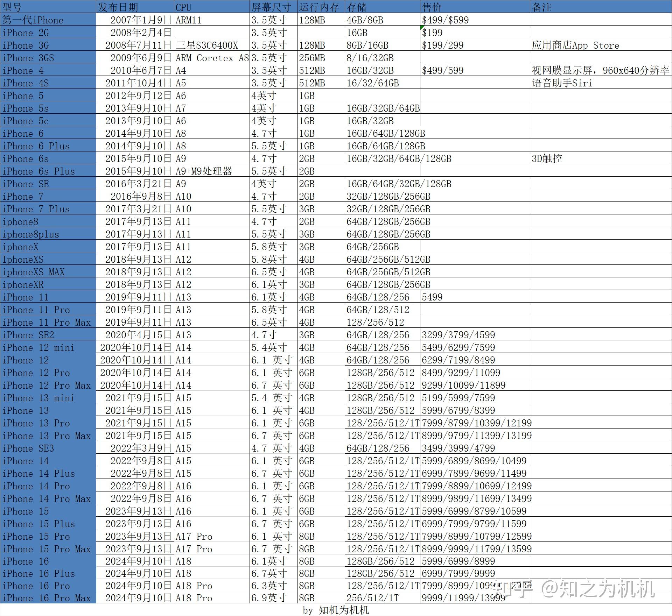Click the iPhone 13 Pro Max model cell
Image resolution: width=672 pixels, height=616 pixels.
(x=48, y=436)
